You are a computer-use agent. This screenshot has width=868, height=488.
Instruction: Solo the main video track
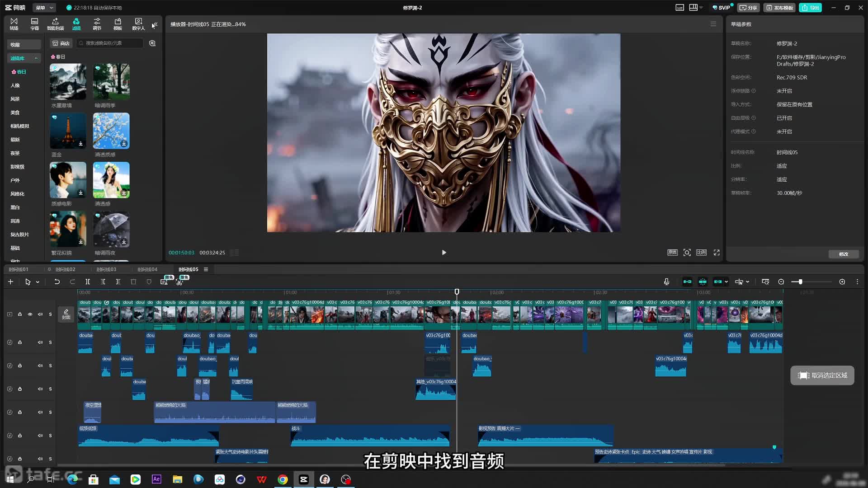pos(50,314)
